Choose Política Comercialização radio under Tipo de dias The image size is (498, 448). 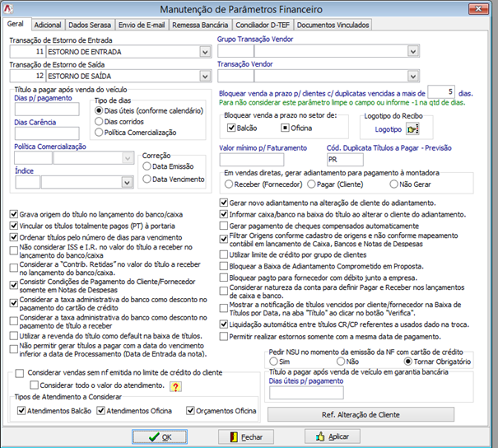pyautogui.click(x=99, y=132)
